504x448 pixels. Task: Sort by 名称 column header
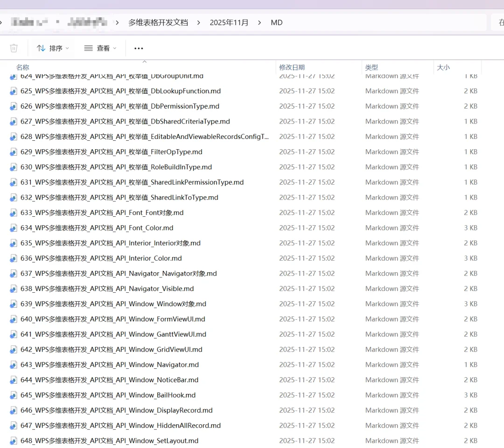22,68
